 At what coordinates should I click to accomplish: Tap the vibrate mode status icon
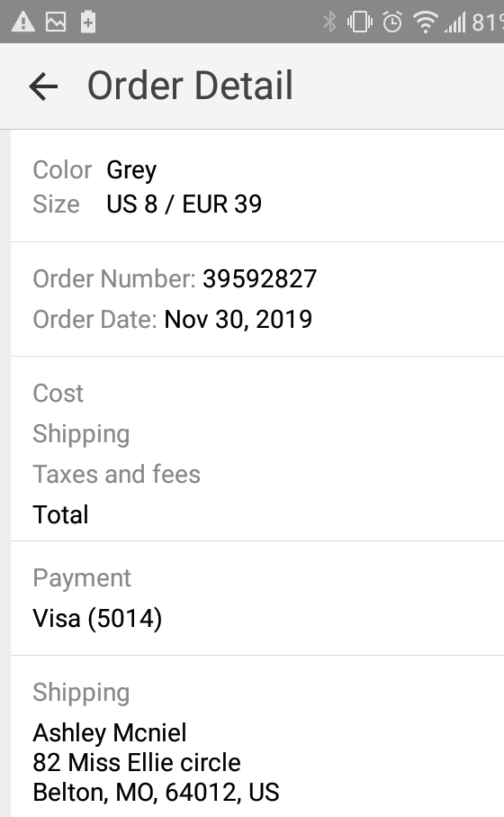tap(360, 22)
